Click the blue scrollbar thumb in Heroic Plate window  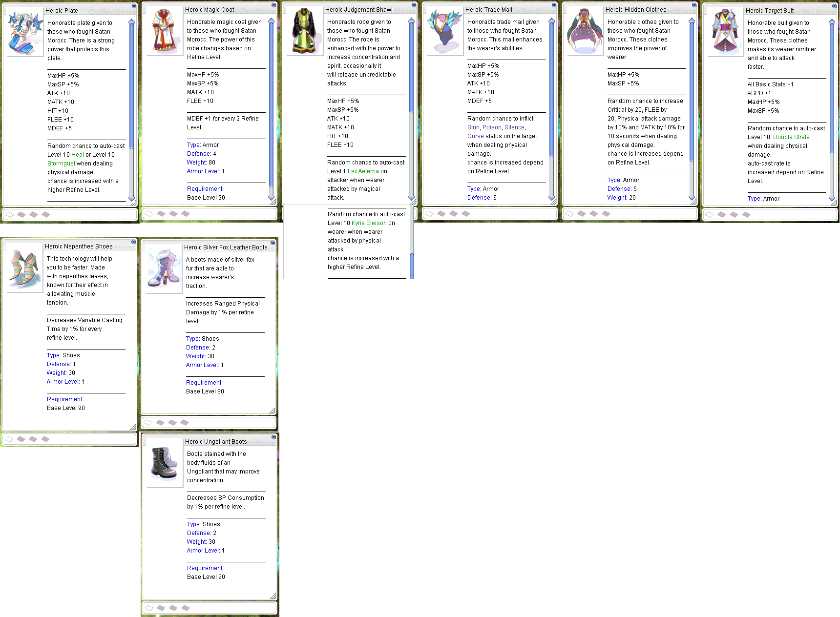pyautogui.click(x=131, y=85)
